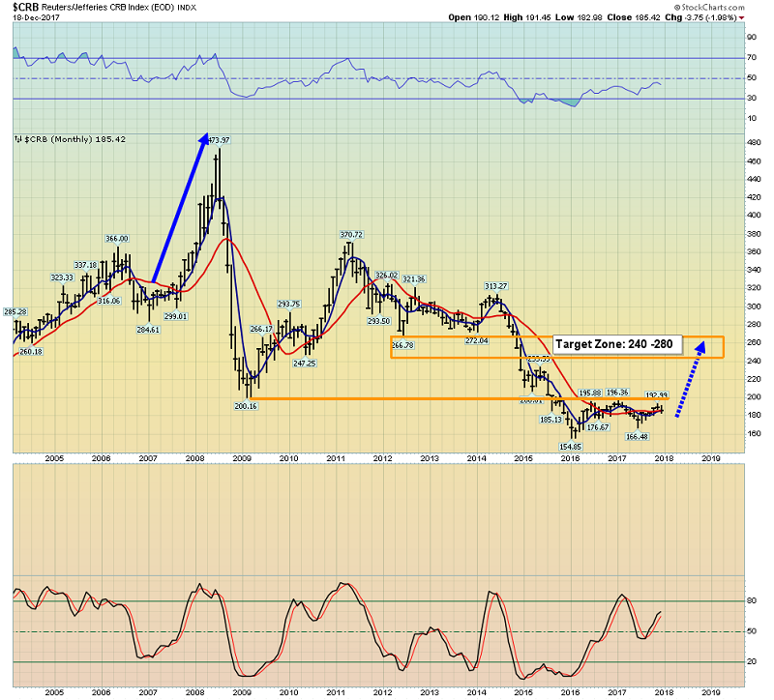Click the 272.04 low label

tap(476, 340)
